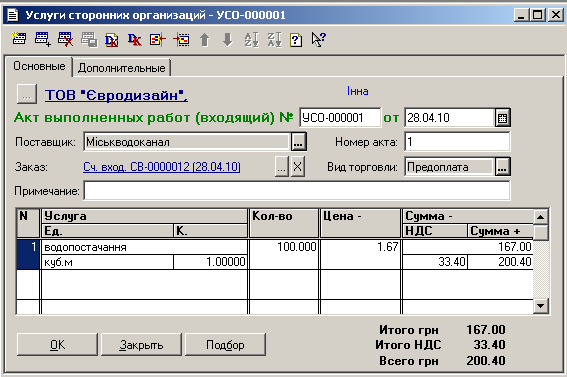Click the user name Інна
The height and width of the screenshot is (377, 567).
coord(358,91)
